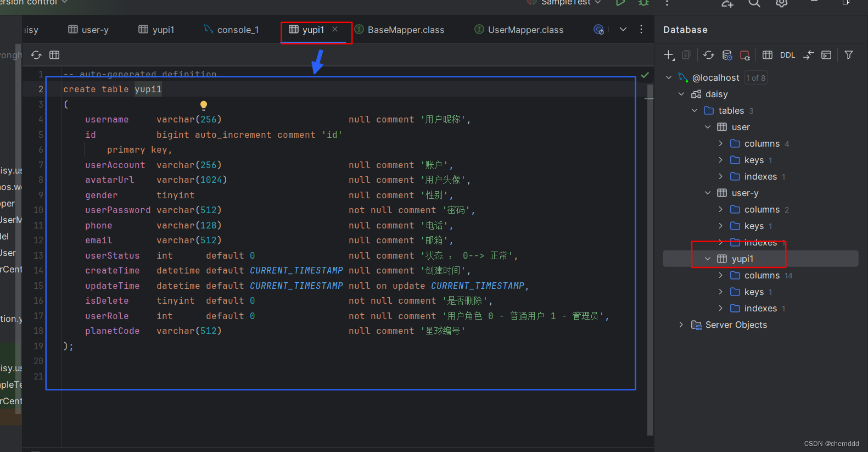868x452 pixels.
Task: Click the Duplicate data source icon
Action: coord(686,55)
